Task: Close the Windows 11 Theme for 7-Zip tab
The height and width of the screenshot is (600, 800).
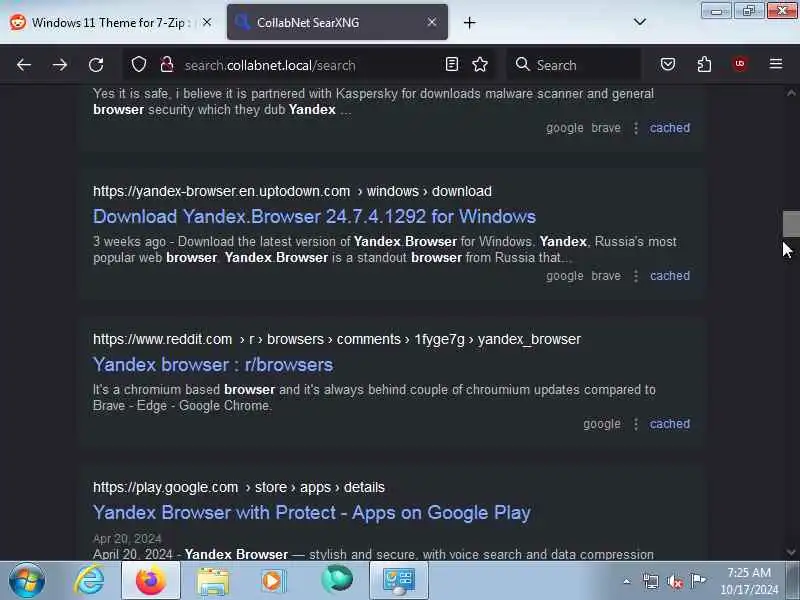Action: 207,22
